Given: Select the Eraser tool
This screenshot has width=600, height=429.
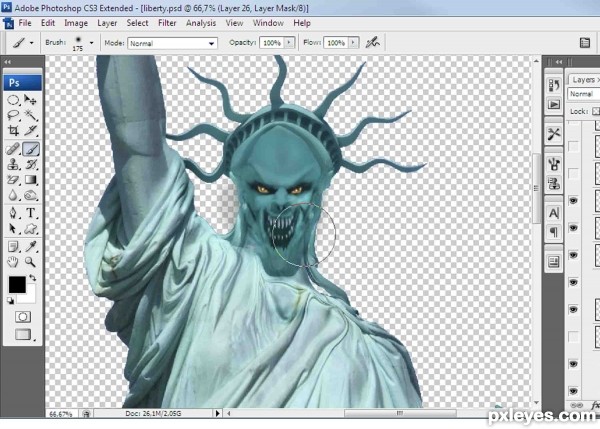Looking at the screenshot, I should coord(13,180).
